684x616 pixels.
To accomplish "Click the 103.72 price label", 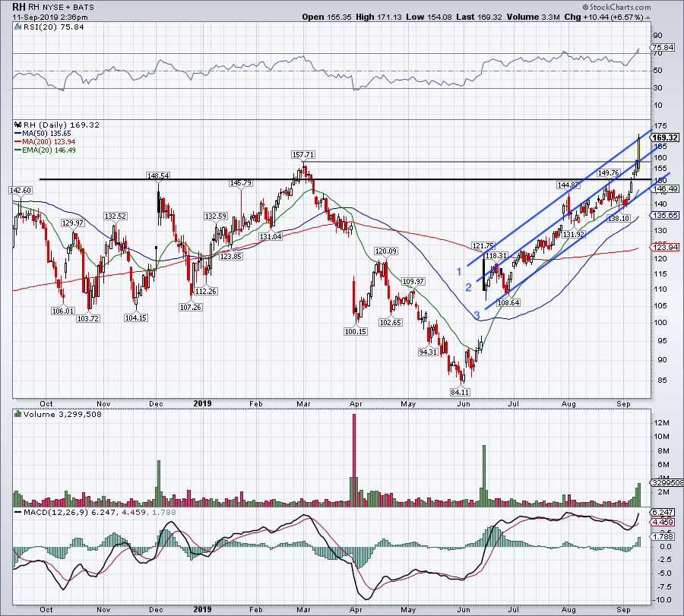I will click(x=88, y=319).
